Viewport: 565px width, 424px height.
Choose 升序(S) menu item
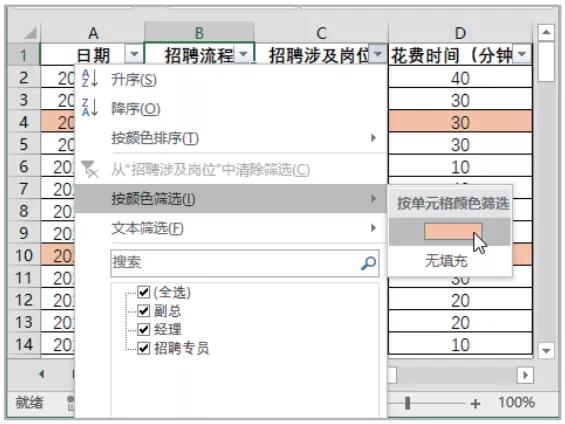point(231,79)
